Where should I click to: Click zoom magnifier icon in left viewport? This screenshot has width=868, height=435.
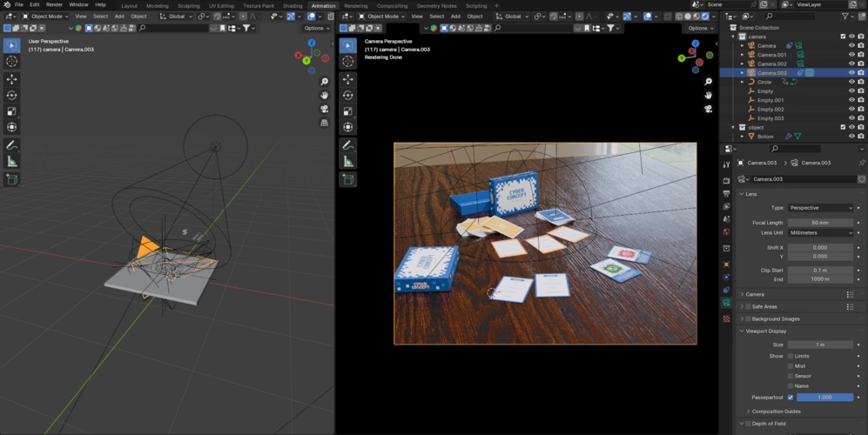point(325,82)
